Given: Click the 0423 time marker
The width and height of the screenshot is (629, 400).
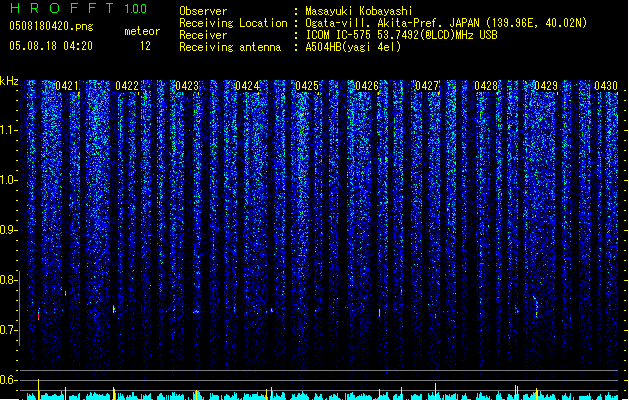Looking at the screenshot, I should click(x=187, y=86).
